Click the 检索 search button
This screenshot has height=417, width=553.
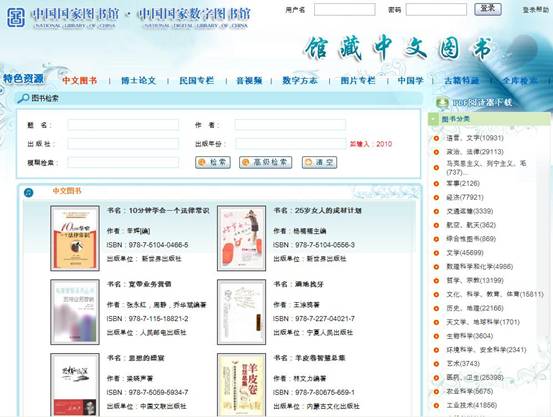coord(213,162)
